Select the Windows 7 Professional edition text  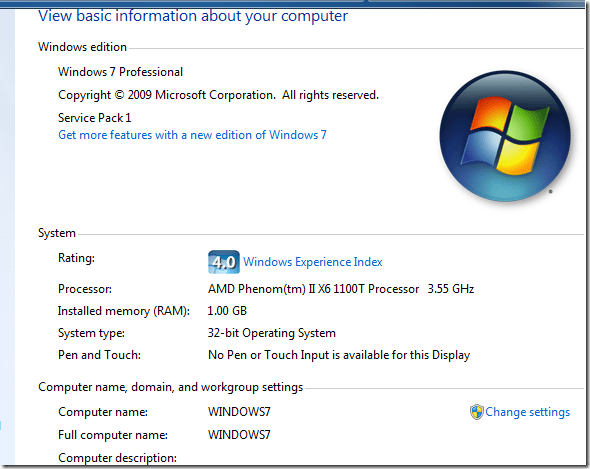(120, 72)
